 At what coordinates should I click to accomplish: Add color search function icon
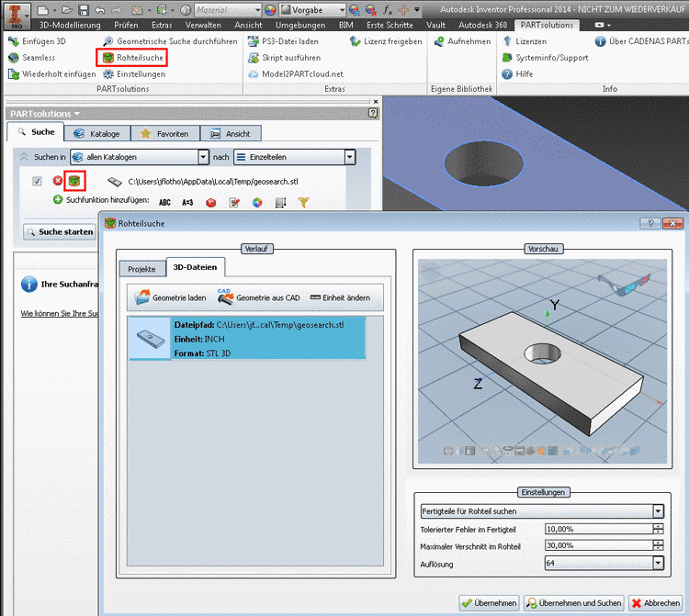point(257,201)
